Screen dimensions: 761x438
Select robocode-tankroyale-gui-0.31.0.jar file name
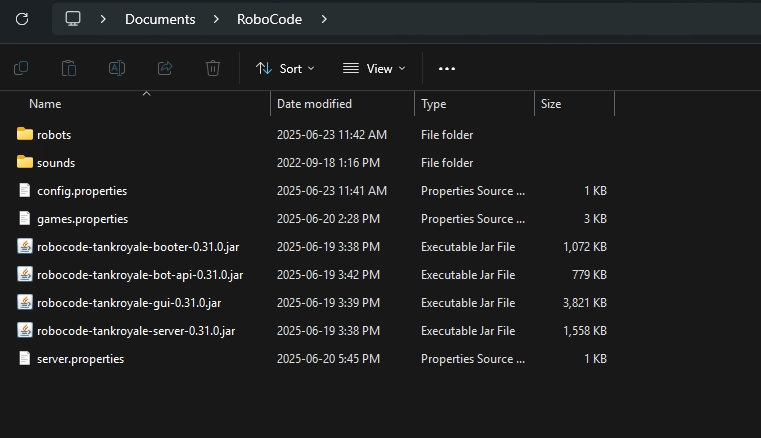(129, 303)
